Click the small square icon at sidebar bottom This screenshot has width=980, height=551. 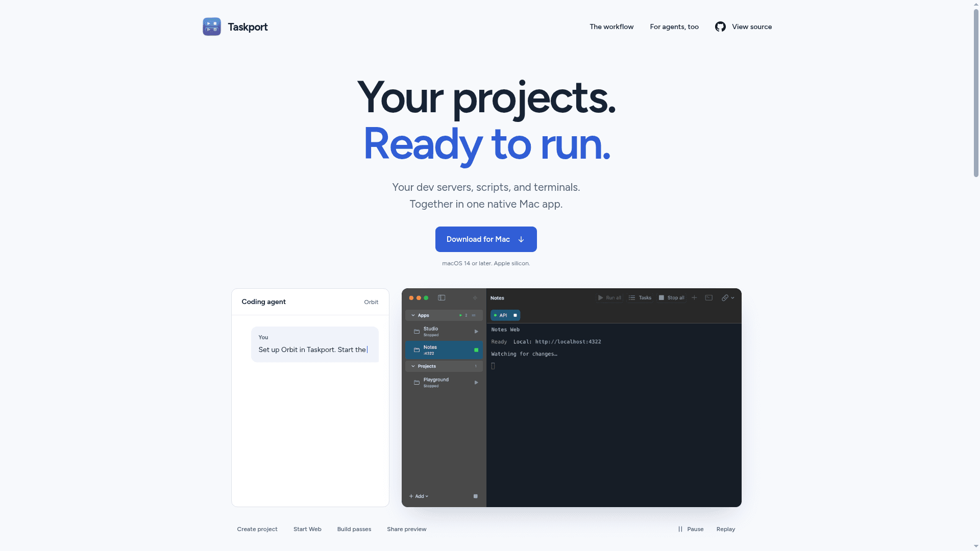[x=476, y=496]
